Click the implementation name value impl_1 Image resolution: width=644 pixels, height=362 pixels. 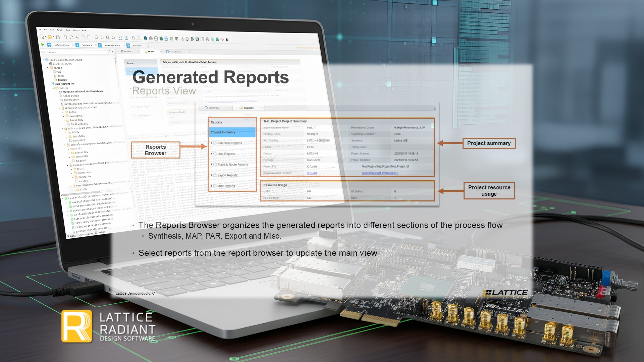(x=311, y=128)
